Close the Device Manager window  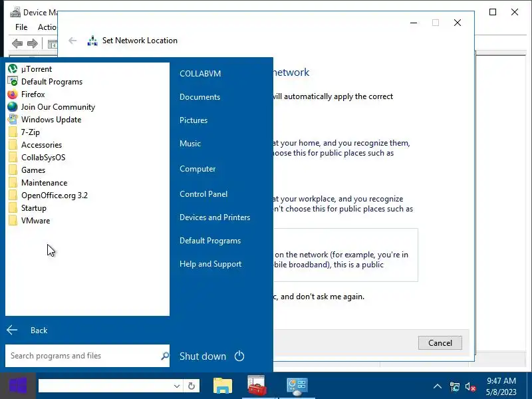pyautogui.click(x=515, y=12)
